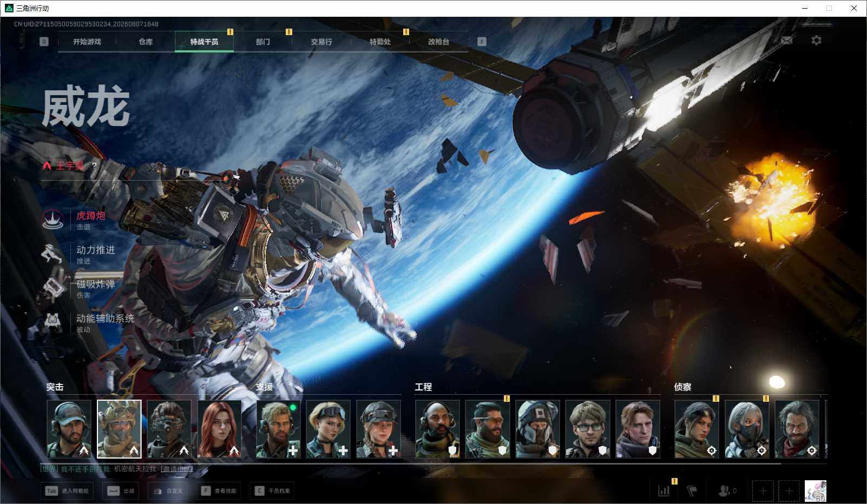Go to the 交易行 tab
This screenshot has width=867, height=504.
tap(321, 42)
